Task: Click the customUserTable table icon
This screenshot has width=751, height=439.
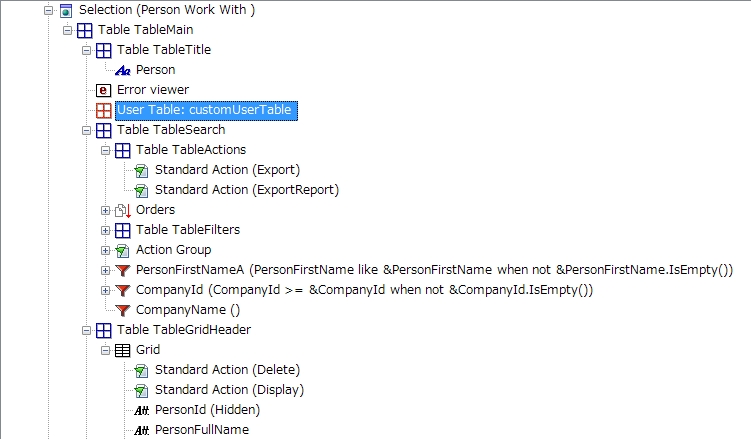Action: (103, 110)
